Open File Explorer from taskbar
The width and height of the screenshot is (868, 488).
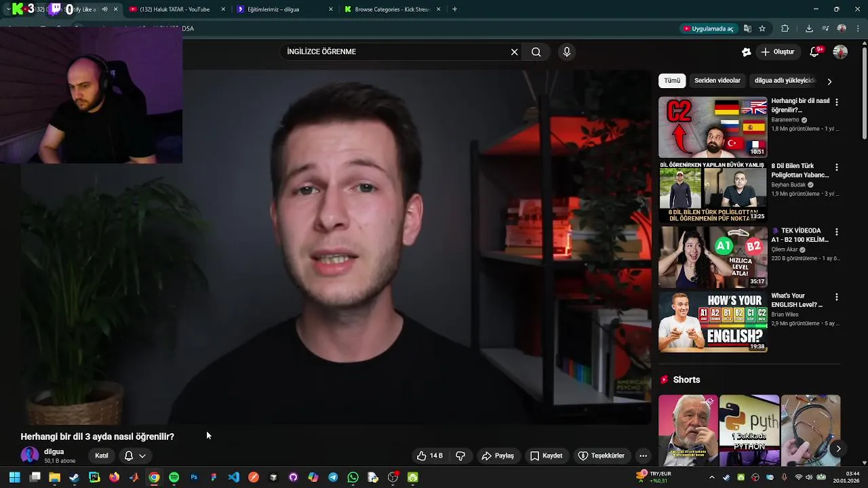coord(54,478)
